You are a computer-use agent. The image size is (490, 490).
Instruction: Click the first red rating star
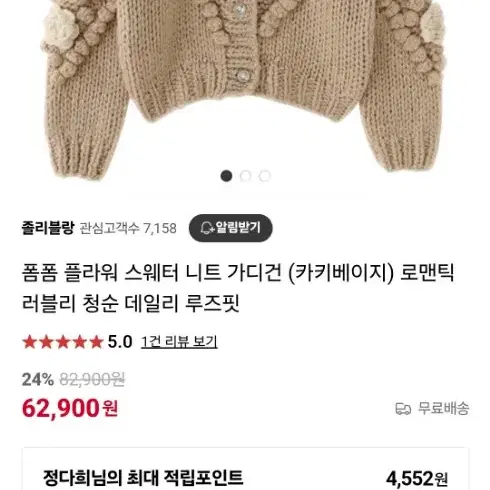pos(30,342)
